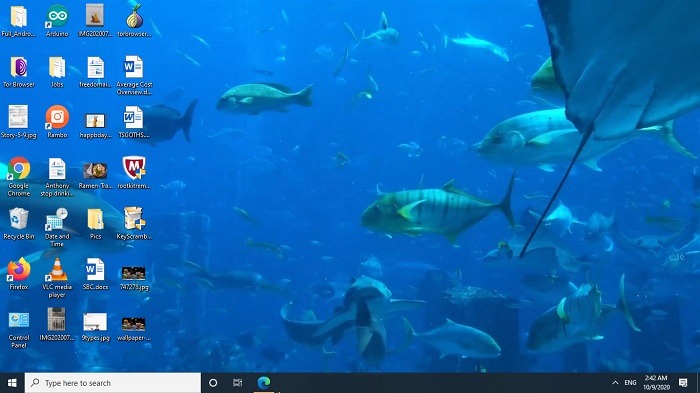This screenshot has width=700, height=393.
Task: Launch the Google Chrome shortcut
Action: [x=19, y=169]
